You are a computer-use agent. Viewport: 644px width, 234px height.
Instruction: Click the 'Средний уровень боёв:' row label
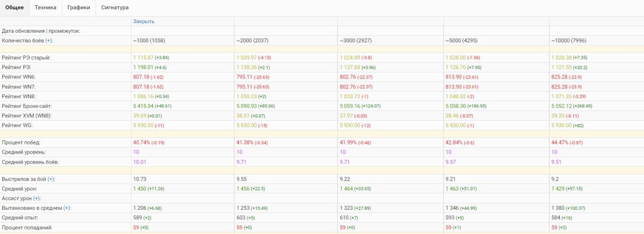coord(30,162)
